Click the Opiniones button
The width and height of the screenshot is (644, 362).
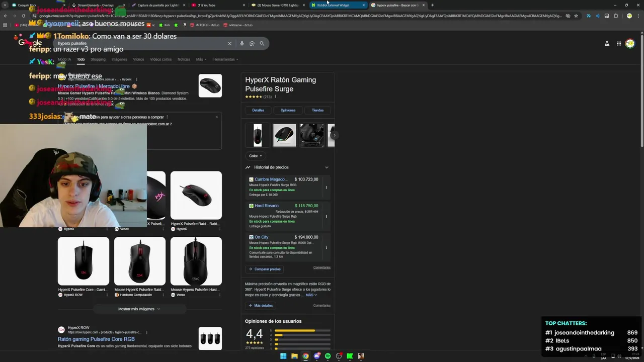pyautogui.click(x=288, y=110)
